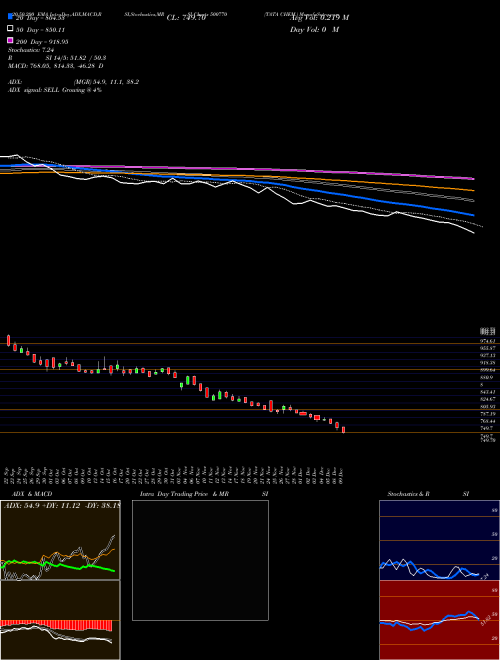Viewport: 500px width, 660px height.
Task: Click the end of the white price line
Action: pos(473,232)
